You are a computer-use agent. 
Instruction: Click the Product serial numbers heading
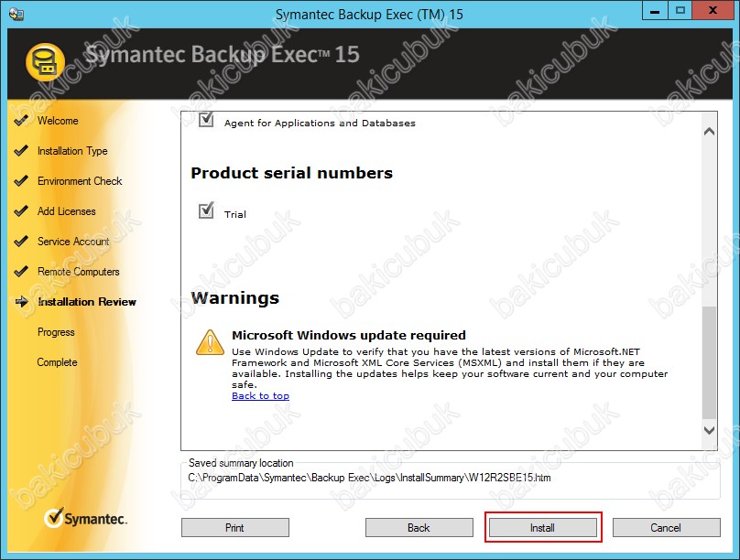point(291,173)
